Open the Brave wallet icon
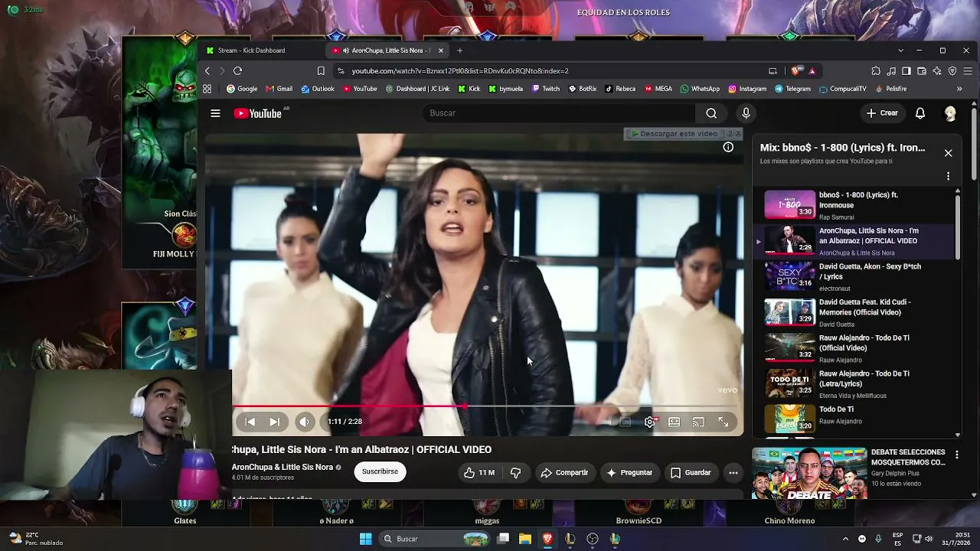The image size is (980, 551). tap(922, 71)
